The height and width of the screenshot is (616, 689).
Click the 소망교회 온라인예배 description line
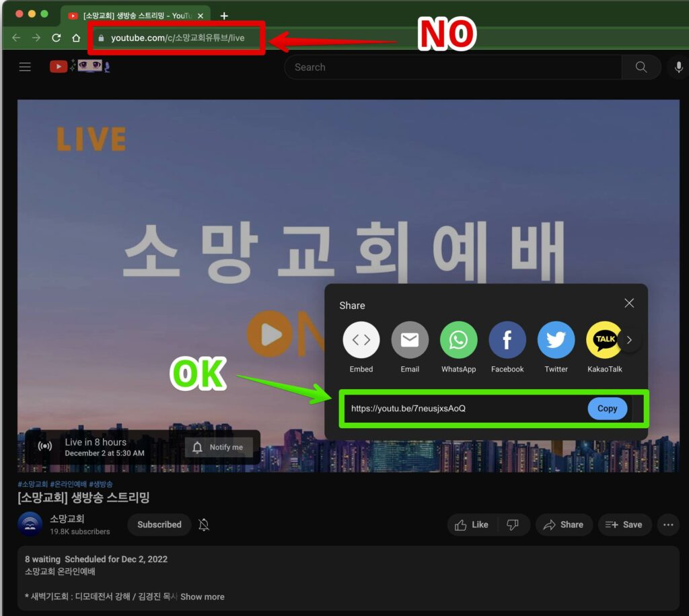(60, 571)
